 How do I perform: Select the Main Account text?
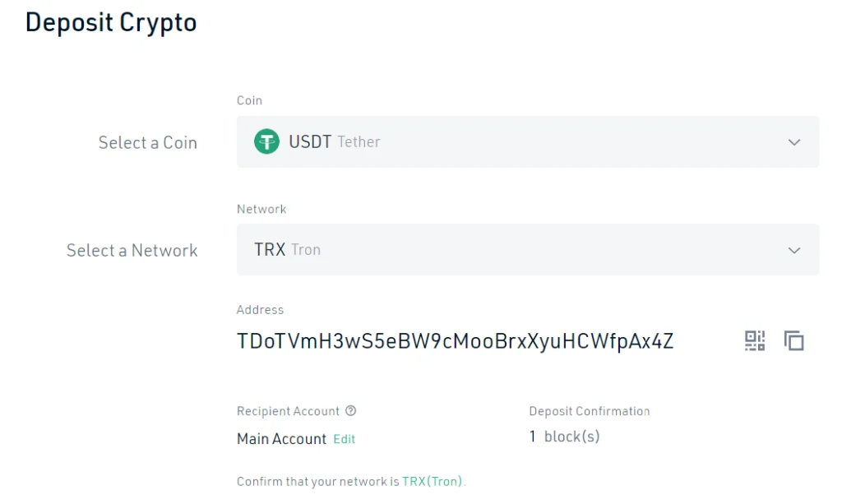click(281, 439)
